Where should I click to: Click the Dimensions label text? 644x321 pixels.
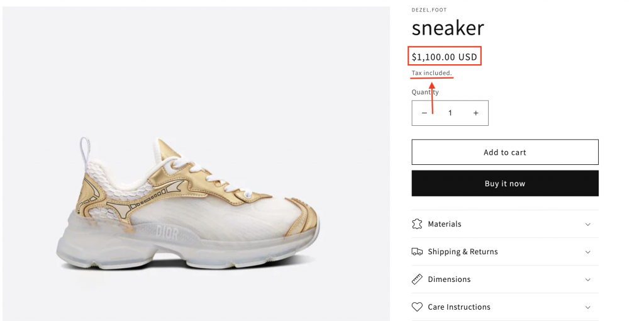click(449, 279)
